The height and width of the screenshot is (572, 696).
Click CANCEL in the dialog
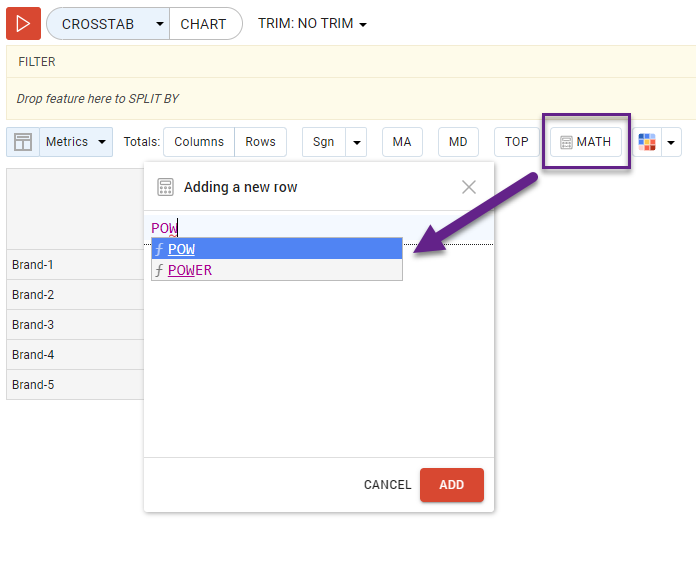click(x=387, y=485)
